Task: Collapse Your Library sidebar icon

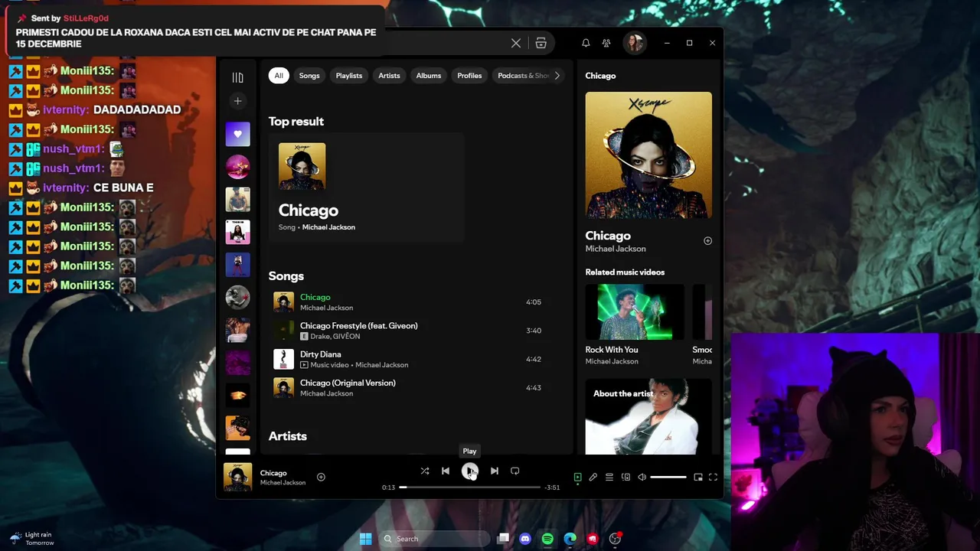Action: point(237,77)
